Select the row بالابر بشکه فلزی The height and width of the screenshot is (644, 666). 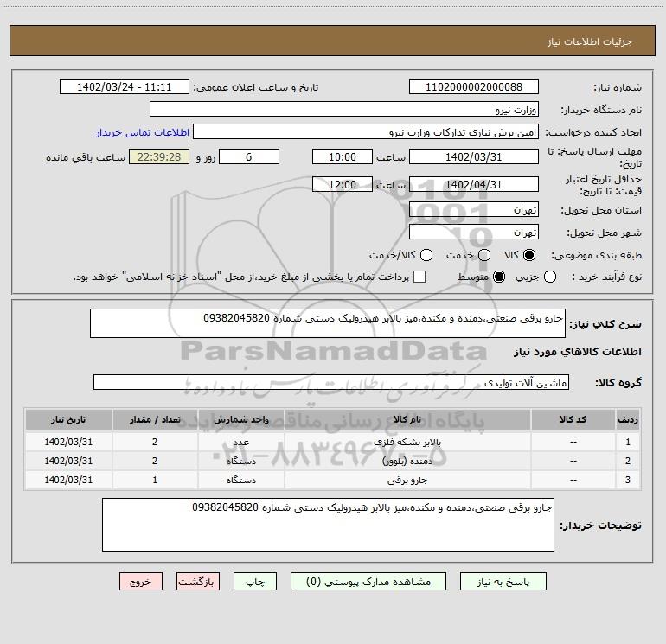click(333, 442)
